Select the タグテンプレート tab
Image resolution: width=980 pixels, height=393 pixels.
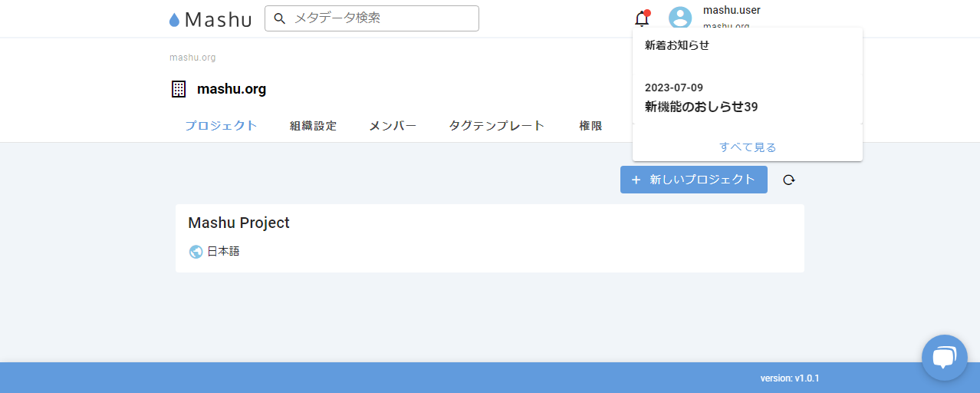click(x=496, y=126)
